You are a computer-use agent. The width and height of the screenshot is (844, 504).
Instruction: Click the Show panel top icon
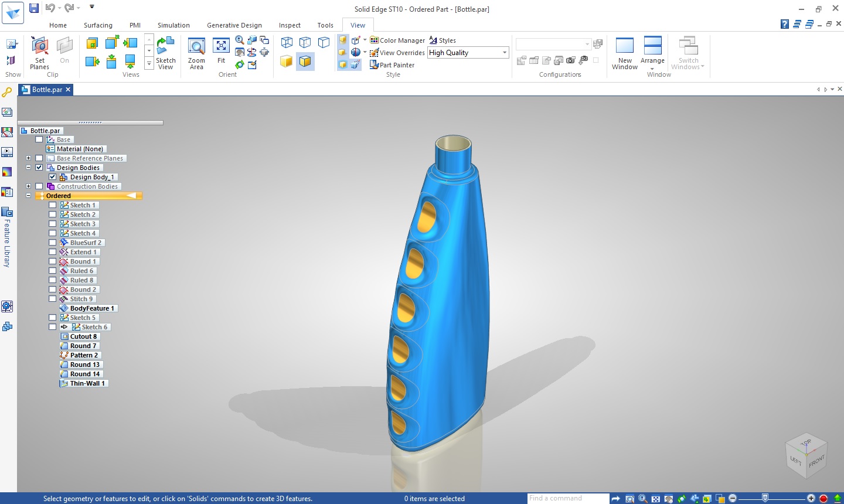(11, 45)
